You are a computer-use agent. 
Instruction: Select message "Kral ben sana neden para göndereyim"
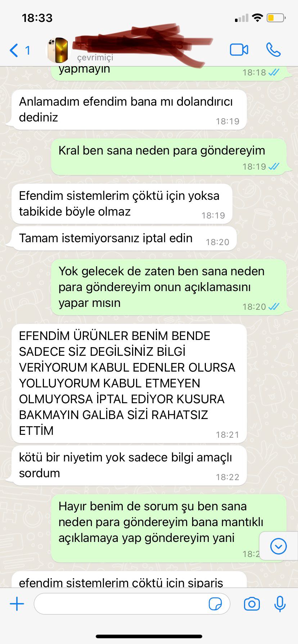coord(169,157)
